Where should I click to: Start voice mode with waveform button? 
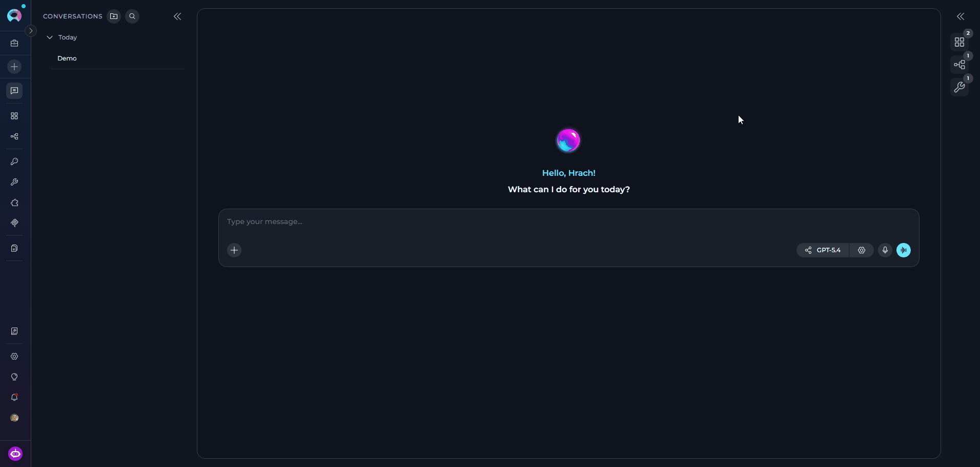pyautogui.click(x=904, y=250)
